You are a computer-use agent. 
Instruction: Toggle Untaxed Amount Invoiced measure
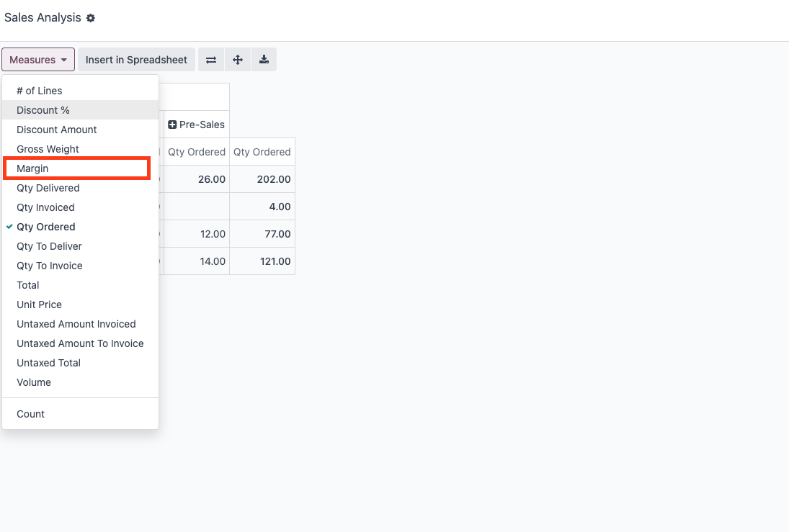tap(81, 324)
